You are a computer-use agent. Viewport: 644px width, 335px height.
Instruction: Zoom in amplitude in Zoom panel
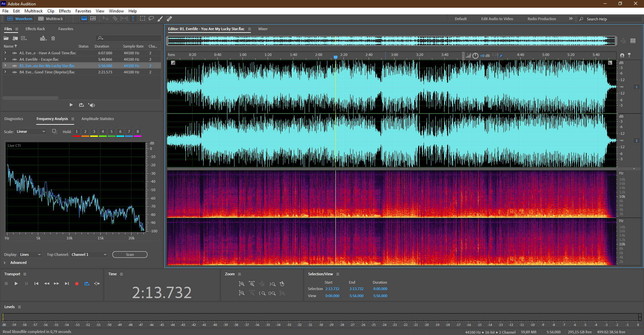241,284
